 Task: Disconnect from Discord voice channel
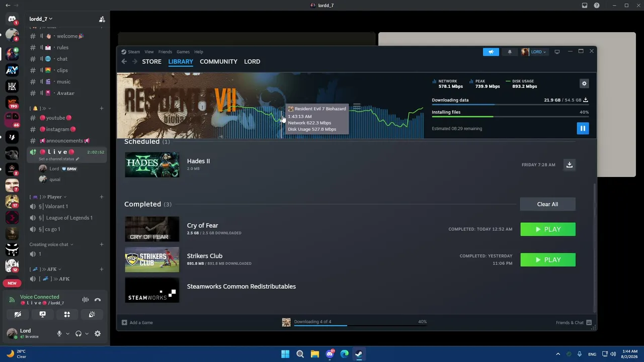pos(98,300)
